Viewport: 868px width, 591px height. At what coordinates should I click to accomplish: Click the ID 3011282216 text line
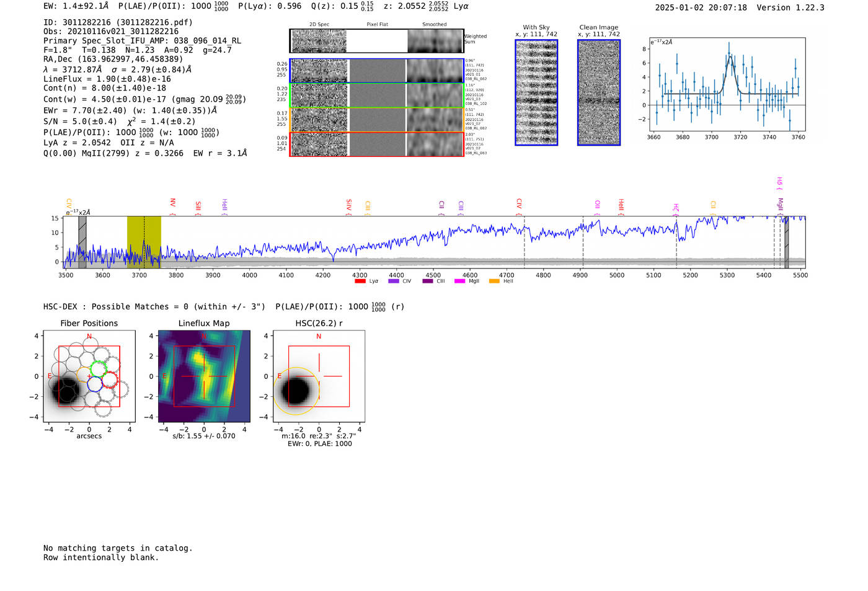pos(118,22)
